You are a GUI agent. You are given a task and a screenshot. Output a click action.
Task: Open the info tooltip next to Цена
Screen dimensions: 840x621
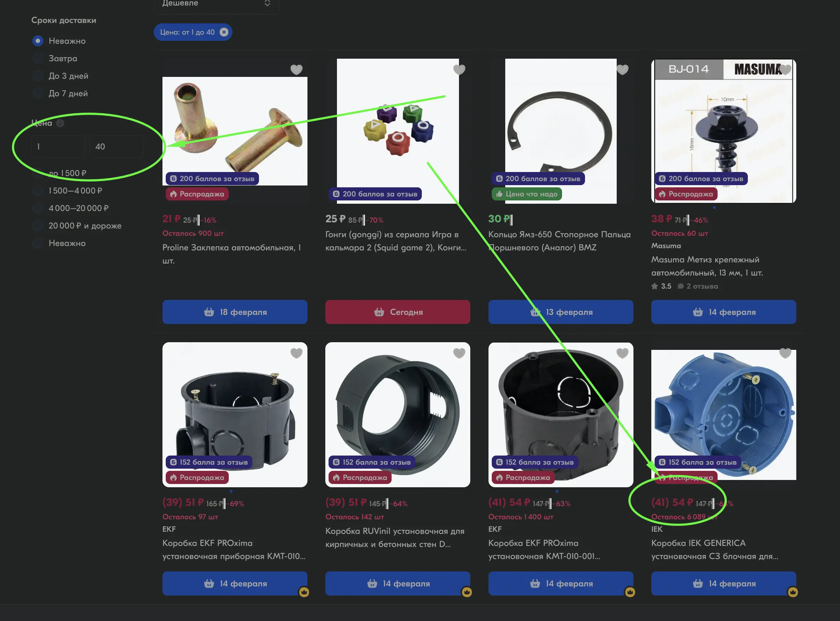(60, 123)
